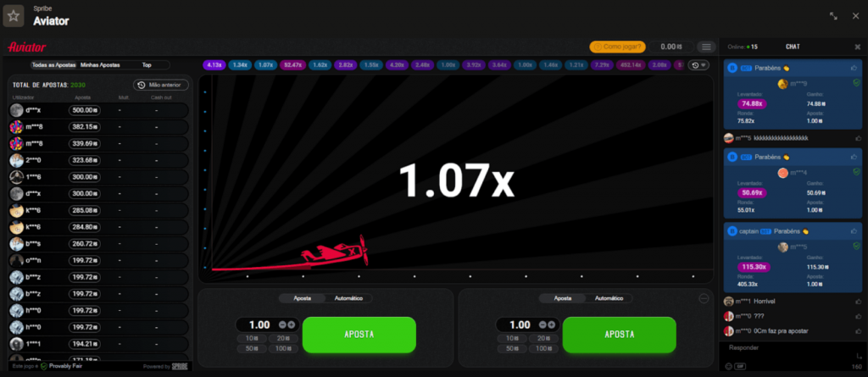Open the hamburger menu next to balance
868x377 pixels.
pyautogui.click(x=706, y=47)
